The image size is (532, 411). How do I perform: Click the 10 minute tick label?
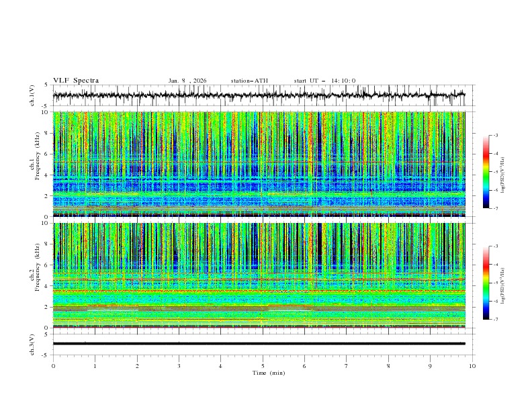[x=472, y=366]
